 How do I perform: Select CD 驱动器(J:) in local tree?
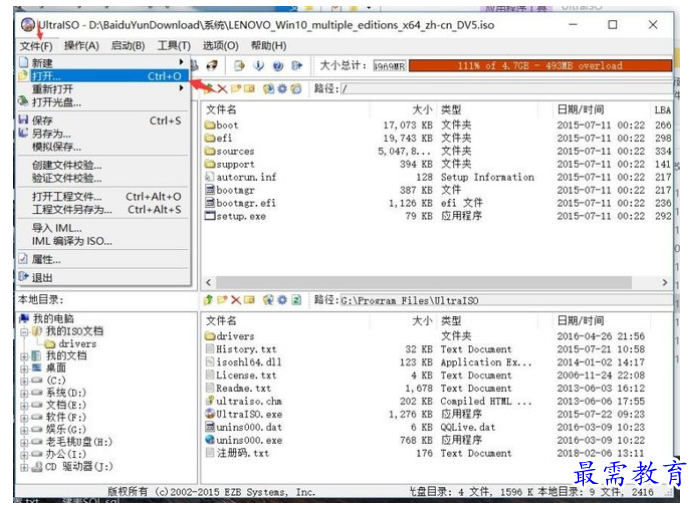pos(79,466)
